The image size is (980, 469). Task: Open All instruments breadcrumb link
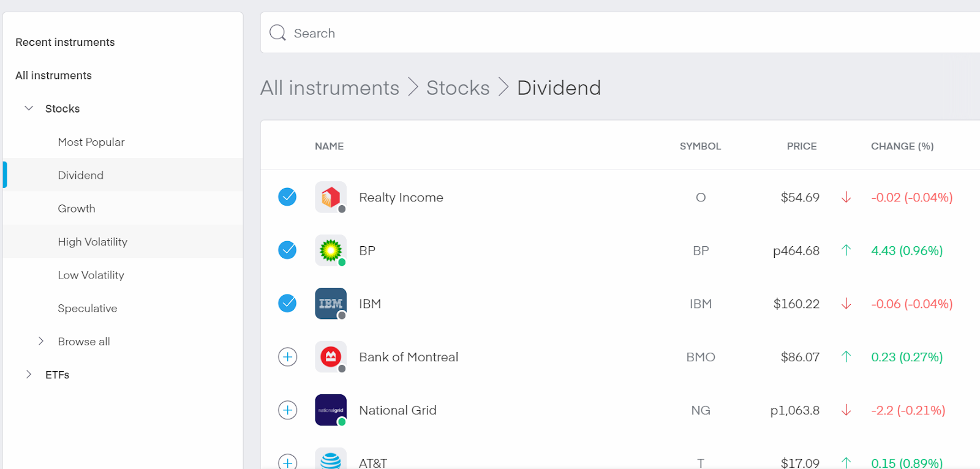click(330, 88)
